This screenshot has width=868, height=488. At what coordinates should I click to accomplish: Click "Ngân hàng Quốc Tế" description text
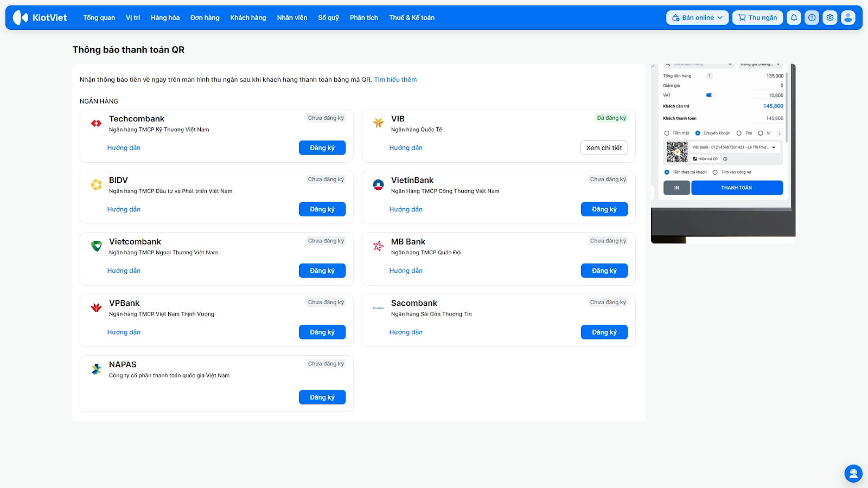[417, 130]
